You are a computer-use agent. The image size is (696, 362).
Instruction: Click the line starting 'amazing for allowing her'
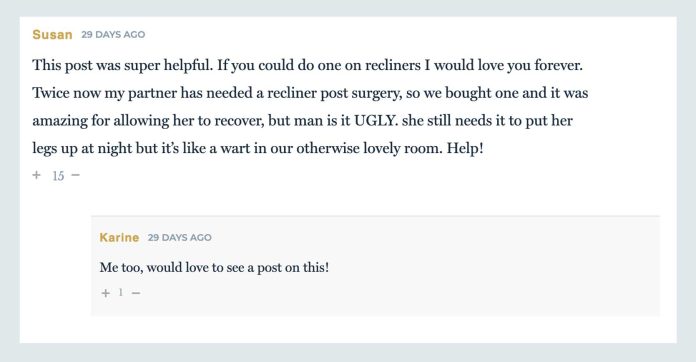pos(302,121)
